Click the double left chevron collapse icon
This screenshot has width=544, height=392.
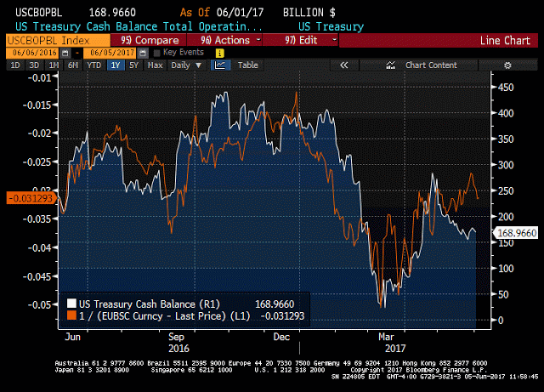point(343,65)
